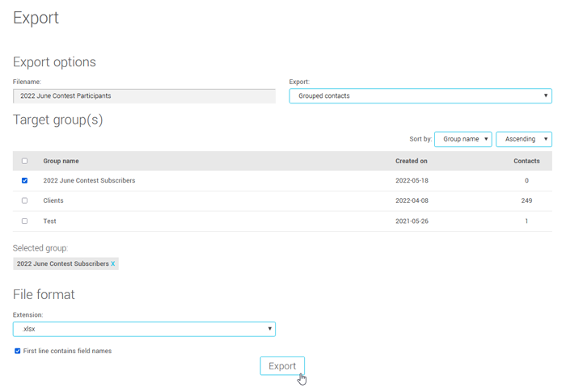Click the Created on column header
This screenshot has width=566, height=392.
(411, 161)
